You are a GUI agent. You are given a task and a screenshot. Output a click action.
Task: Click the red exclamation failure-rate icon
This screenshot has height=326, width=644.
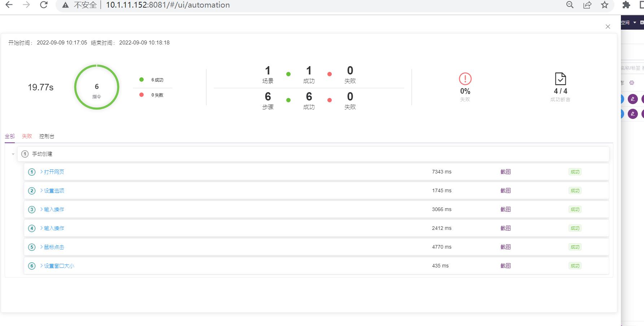465,79
